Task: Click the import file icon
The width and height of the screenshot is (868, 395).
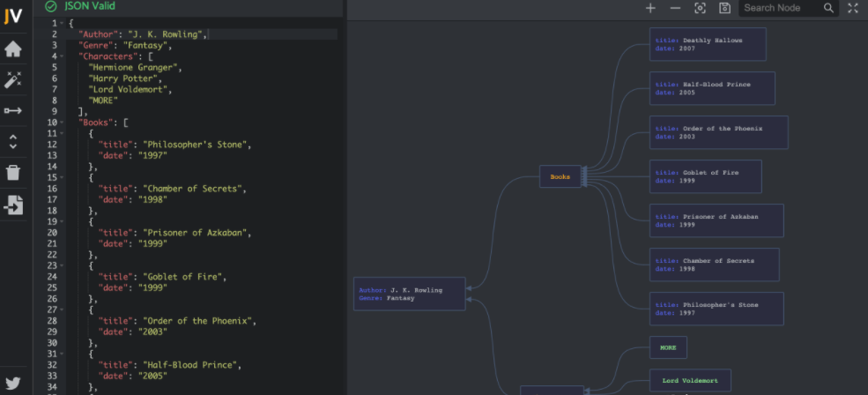Action: coord(13,205)
